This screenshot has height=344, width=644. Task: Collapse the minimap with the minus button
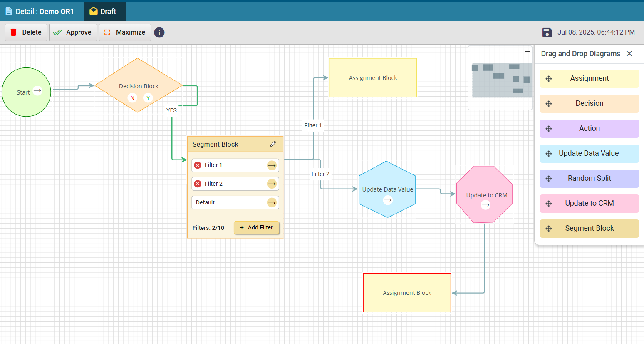[527, 52]
